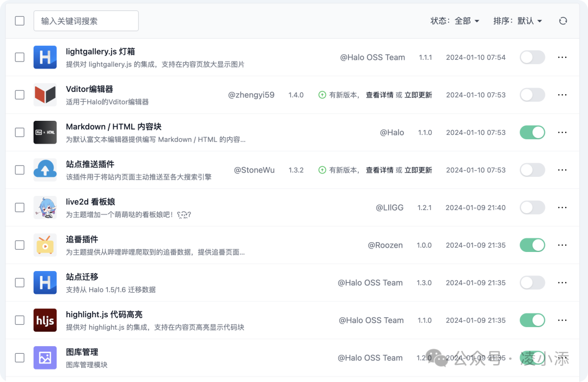Click the 追番插件 TV icon
The image size is (588, 382).
click(45, 245)
